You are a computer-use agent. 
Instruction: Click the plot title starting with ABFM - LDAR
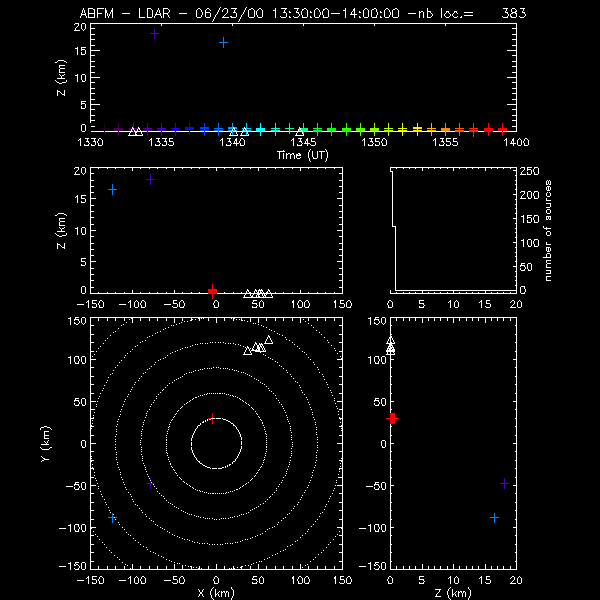(x=303, y=13)
